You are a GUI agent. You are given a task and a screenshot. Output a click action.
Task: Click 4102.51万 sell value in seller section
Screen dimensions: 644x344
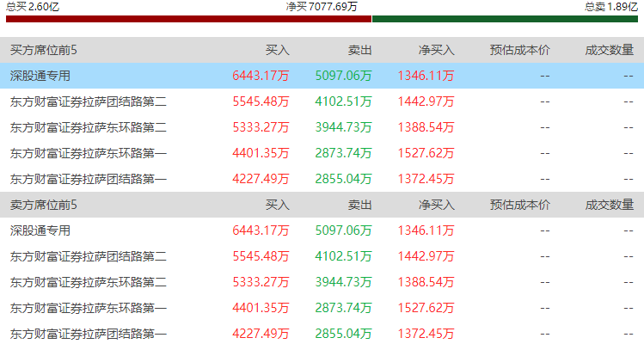tap(343, 256)
